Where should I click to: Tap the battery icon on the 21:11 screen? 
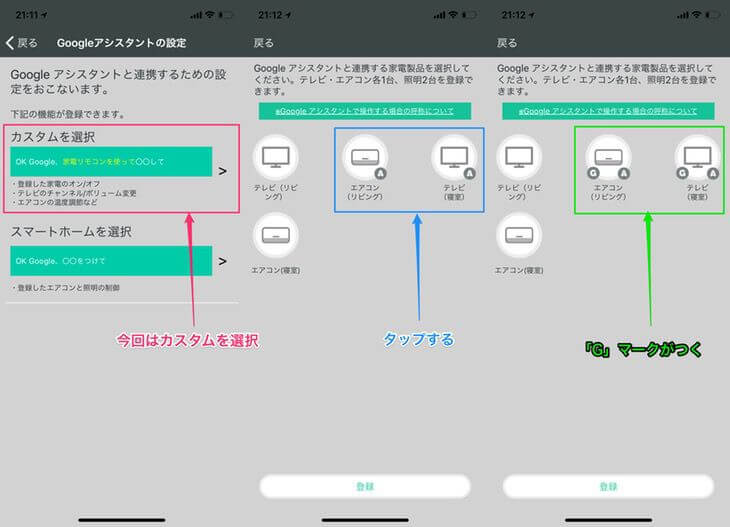click(226, 15)
